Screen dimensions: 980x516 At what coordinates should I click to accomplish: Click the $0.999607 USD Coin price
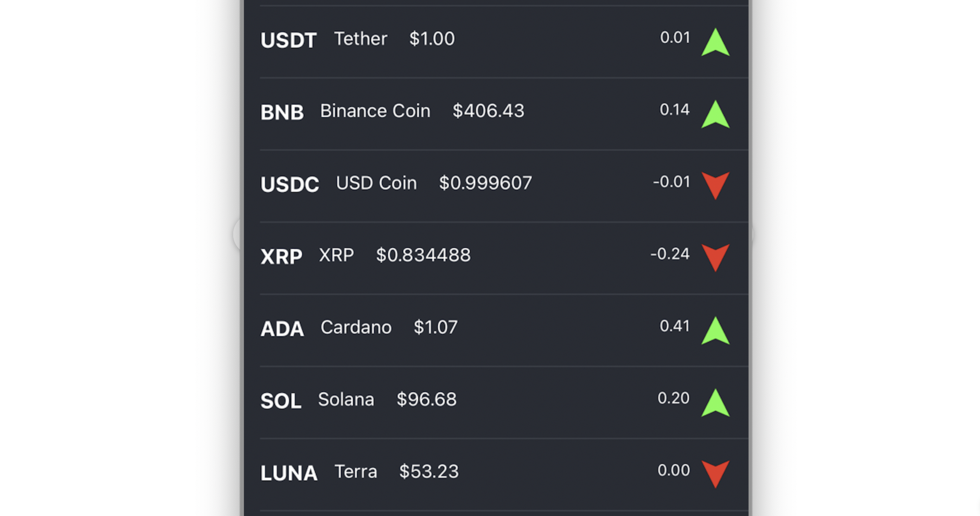pos(485,183)
